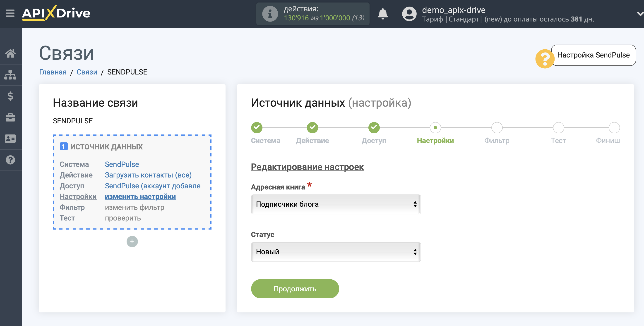Viewport: 644px width, 326px height.
Task: Click the blue number 1 source badge
Action: (x=63, y=146)
